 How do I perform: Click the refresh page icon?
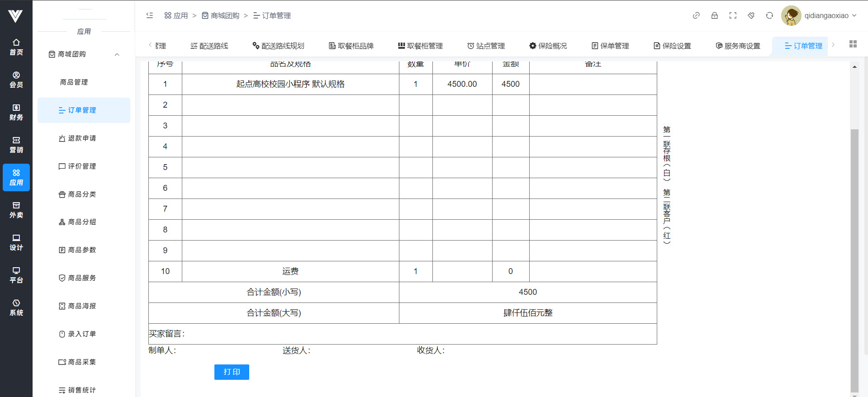click(769, 15)
